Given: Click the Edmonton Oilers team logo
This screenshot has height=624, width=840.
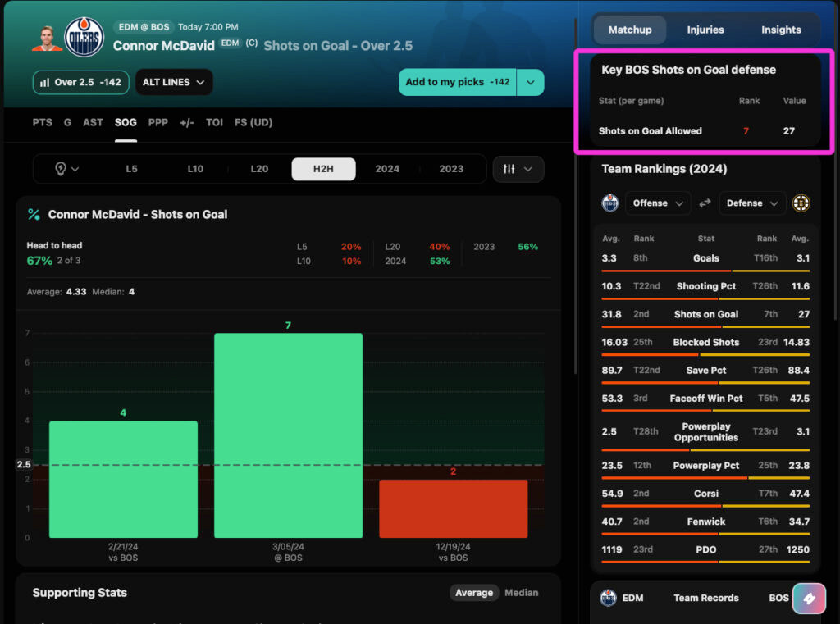Looking at the screenshot, I should 84,37.
